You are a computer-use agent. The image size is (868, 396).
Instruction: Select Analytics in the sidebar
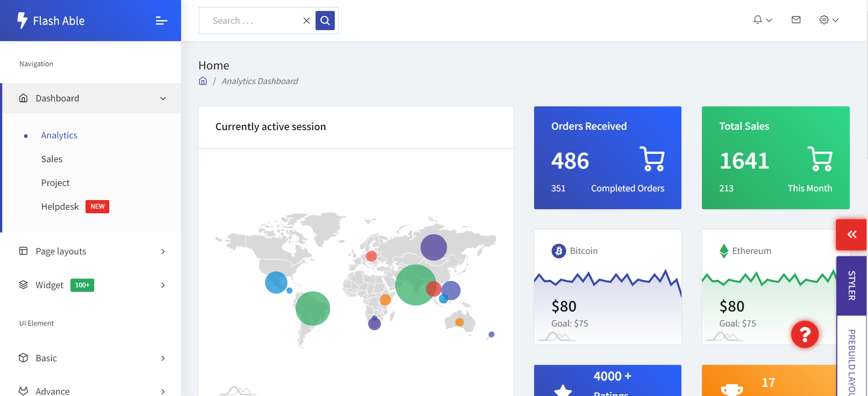tap(59, 135)
